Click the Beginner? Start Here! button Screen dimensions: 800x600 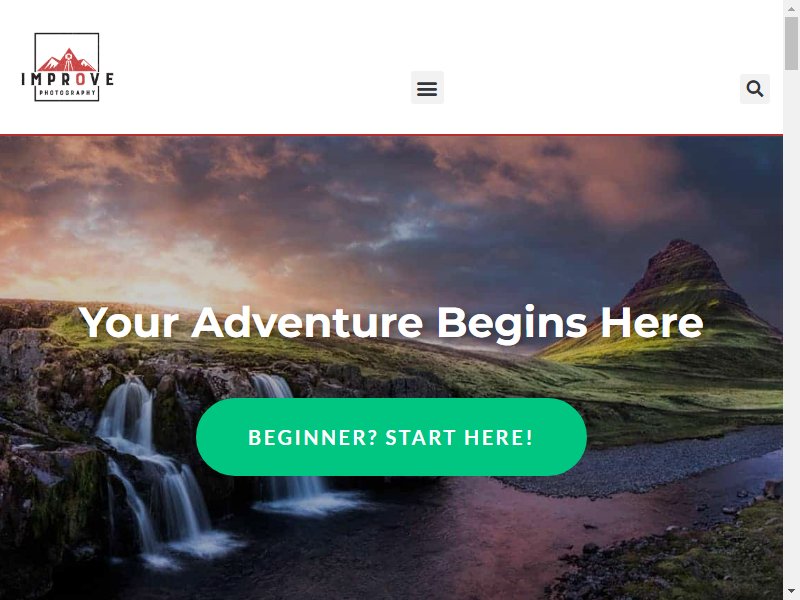[391, 437]
